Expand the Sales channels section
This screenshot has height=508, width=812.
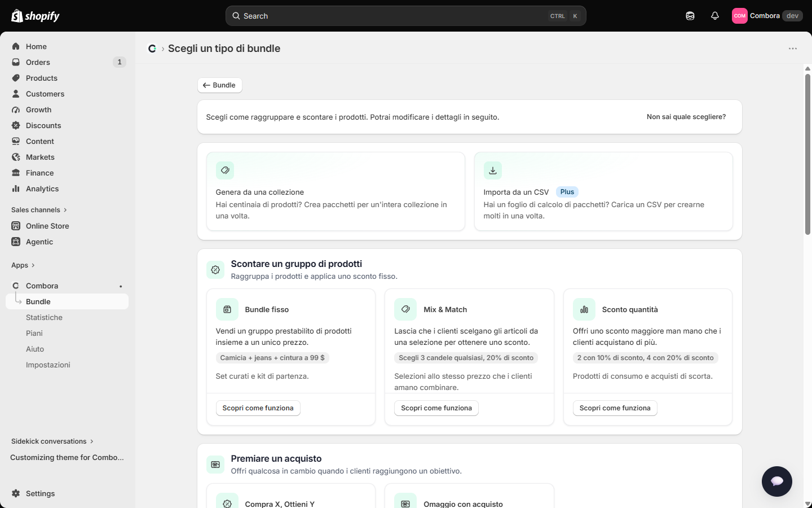(39, 210)
